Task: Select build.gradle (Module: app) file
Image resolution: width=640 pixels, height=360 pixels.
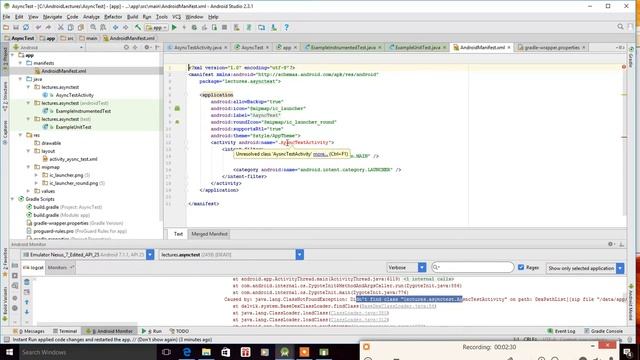Action: [x=61, y=215]
